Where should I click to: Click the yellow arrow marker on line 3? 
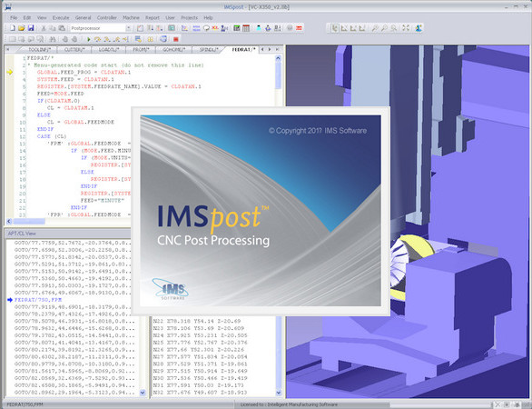point(9,72)
